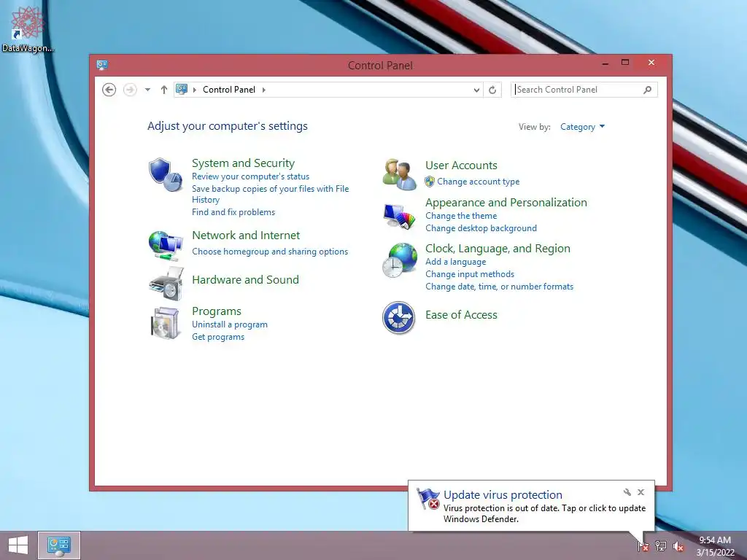This screenshot has height=560, width=747.
Task: Go up one level with up arrow
Action: pyautogui.click(x=164, y=90)
